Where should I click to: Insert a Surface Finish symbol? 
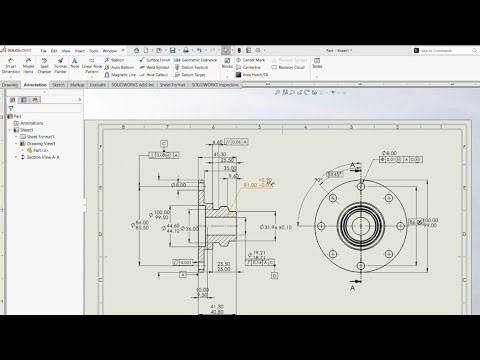(155, 60)
